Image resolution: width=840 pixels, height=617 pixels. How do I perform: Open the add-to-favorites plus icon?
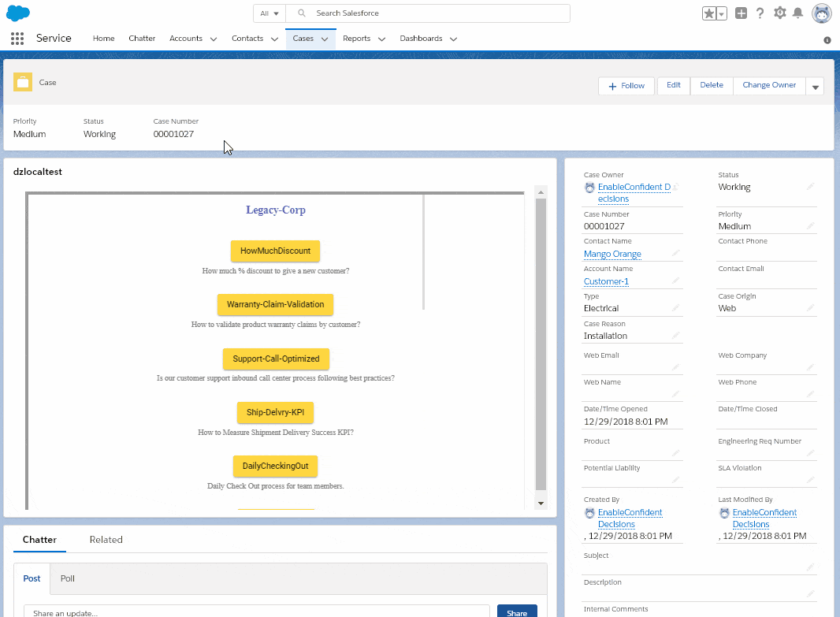(x=740, y=13)
